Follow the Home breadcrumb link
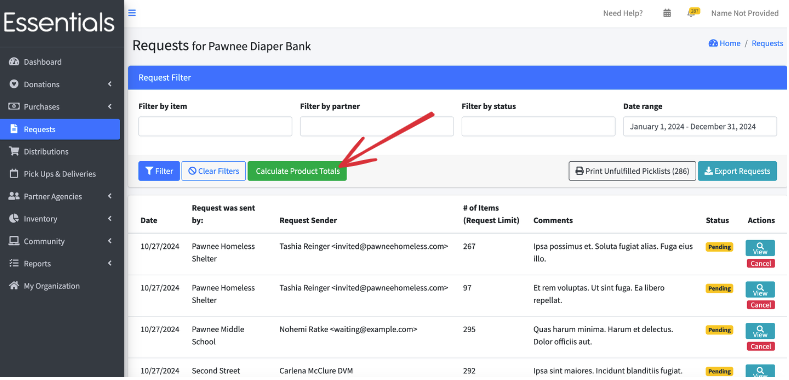Screen dimensions: 789x380 pos(725,43)
